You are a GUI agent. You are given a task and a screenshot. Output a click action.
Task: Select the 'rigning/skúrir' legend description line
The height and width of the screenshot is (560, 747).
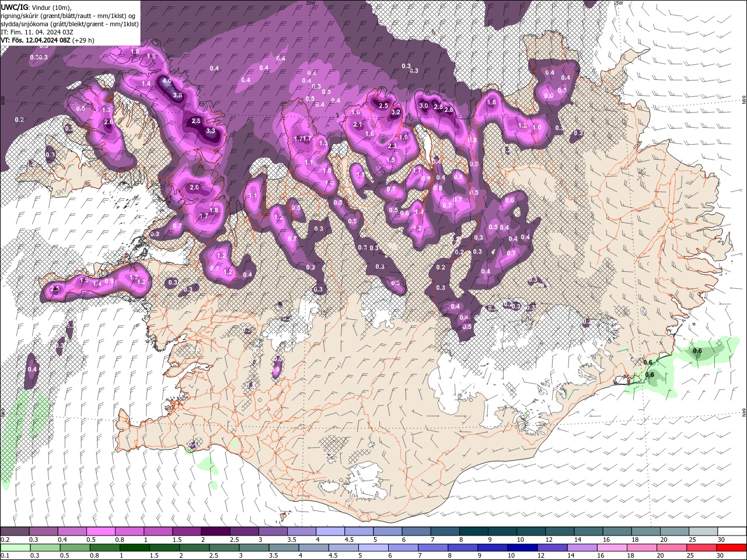tap(69, 15)
